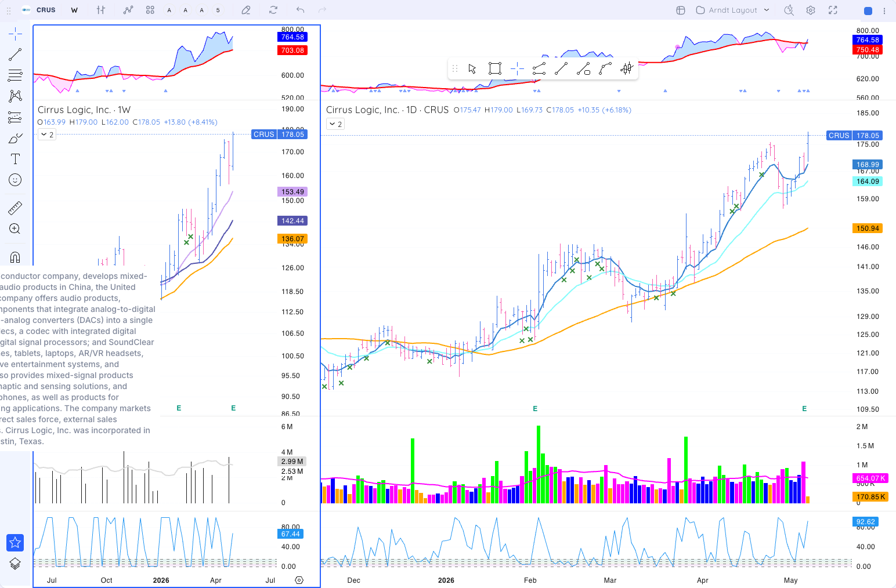This screenshot has height=588, width=896.
Task: Apply the first 'A' template shortcut
Action: coord(169,10)
